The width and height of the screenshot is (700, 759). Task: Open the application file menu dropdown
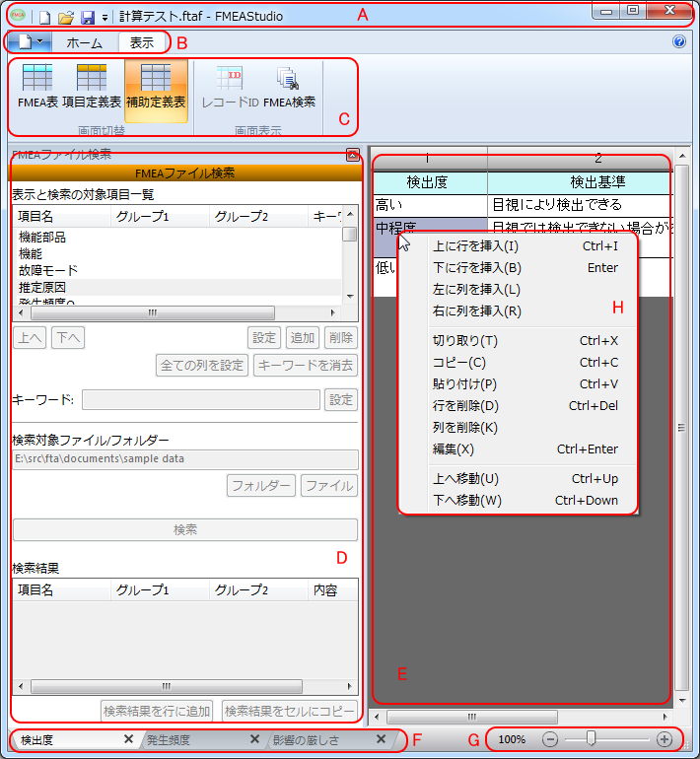coord(28,42)
